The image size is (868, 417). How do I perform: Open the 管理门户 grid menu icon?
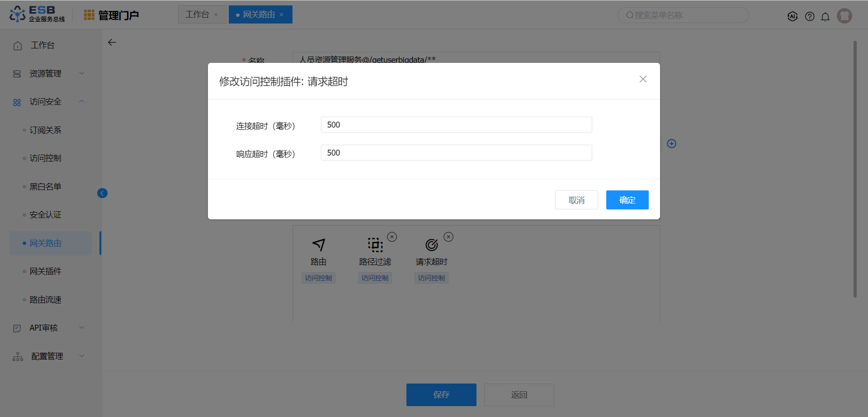(x=89, y=15)
